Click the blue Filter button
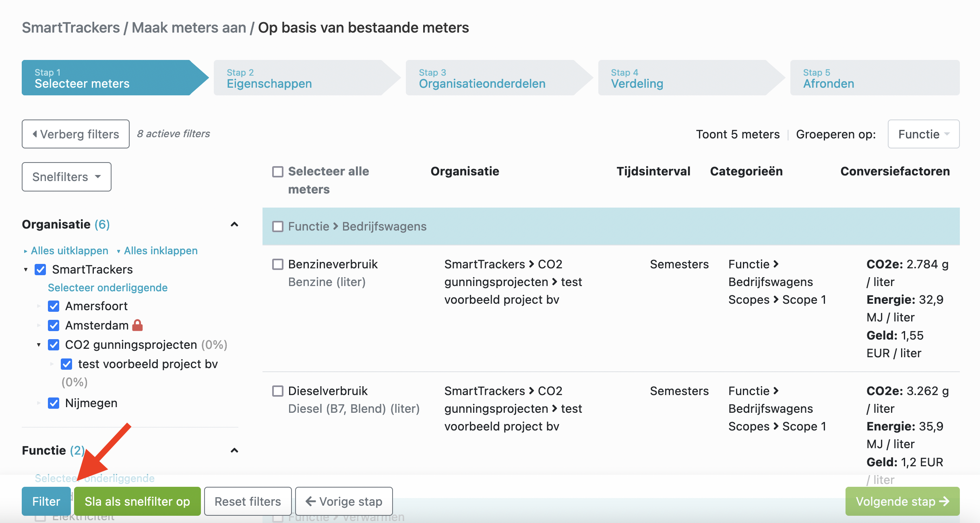This screenshot has width=980, height=523. (x=46, y=501)
